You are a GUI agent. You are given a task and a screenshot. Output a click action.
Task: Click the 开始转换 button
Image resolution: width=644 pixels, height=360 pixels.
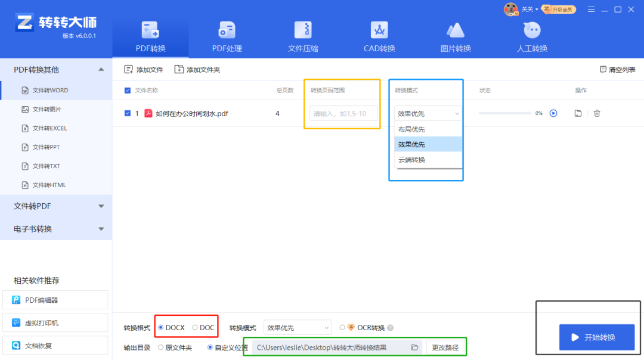[596, 337]
